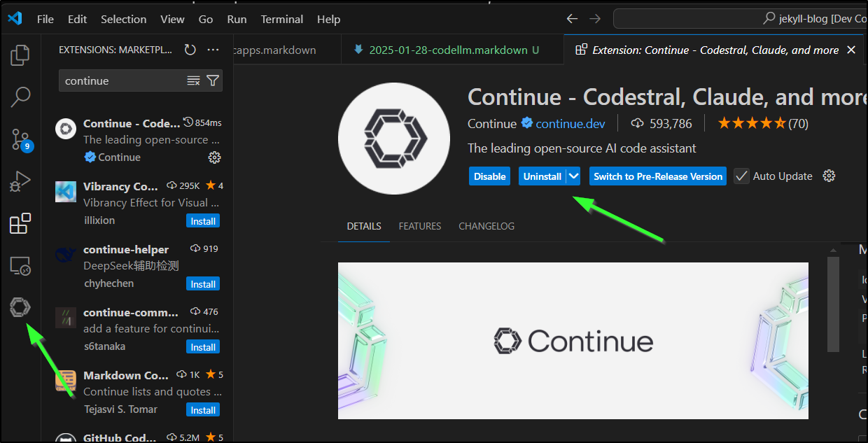
Task: Open Views and More Actions in Extensions panel
Action: (x=213, y=50)
